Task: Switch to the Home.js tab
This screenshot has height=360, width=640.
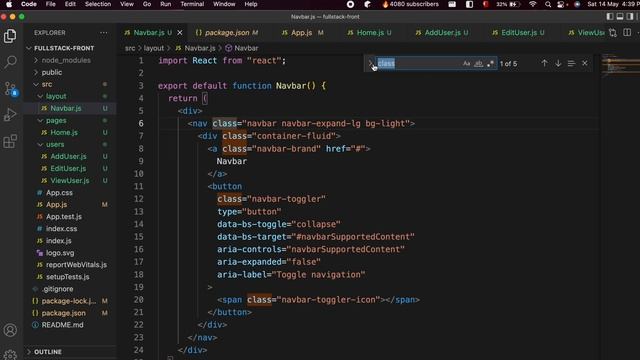Action: point(369,33)
